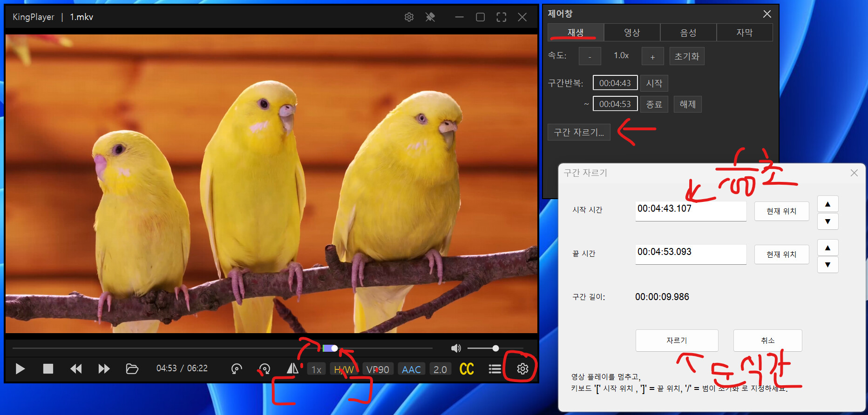
Task: Click the 구간 자르기... button
Action: coord(579,132)
